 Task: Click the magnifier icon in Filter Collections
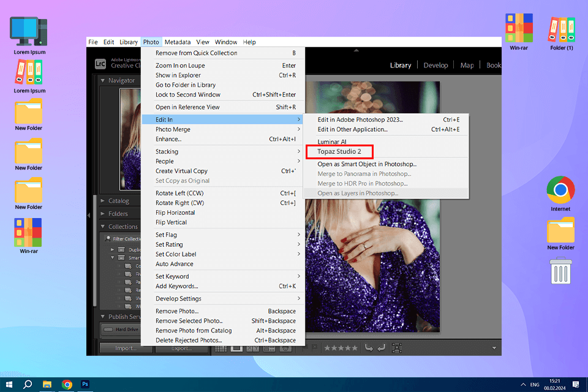point(108,239)
